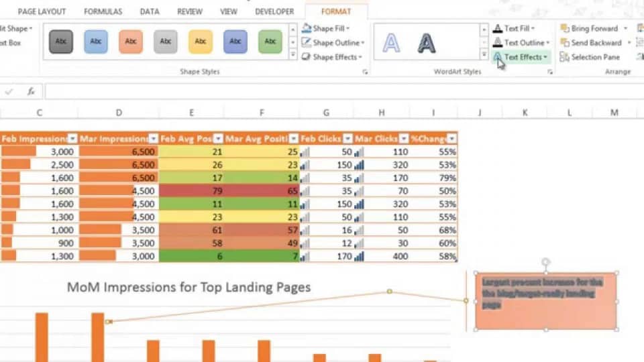Open the Send Backward dropdown arrow

[x=629, y=43]
